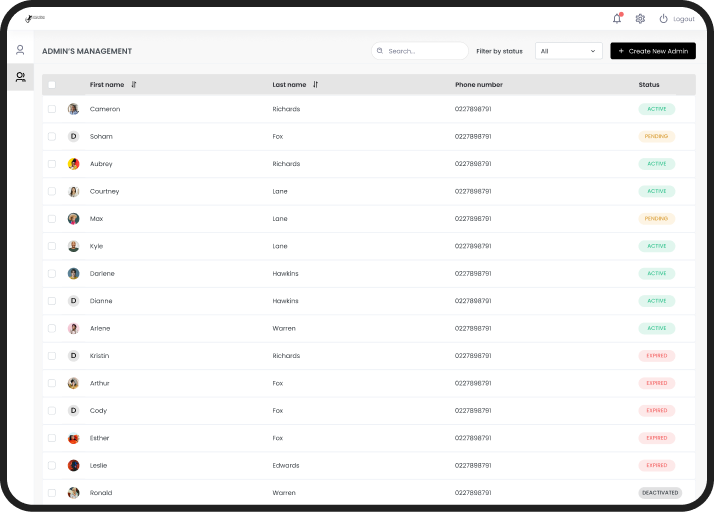Screen dimensions: 714x512
Task: Click the First name column header
Action: (107, 84)
